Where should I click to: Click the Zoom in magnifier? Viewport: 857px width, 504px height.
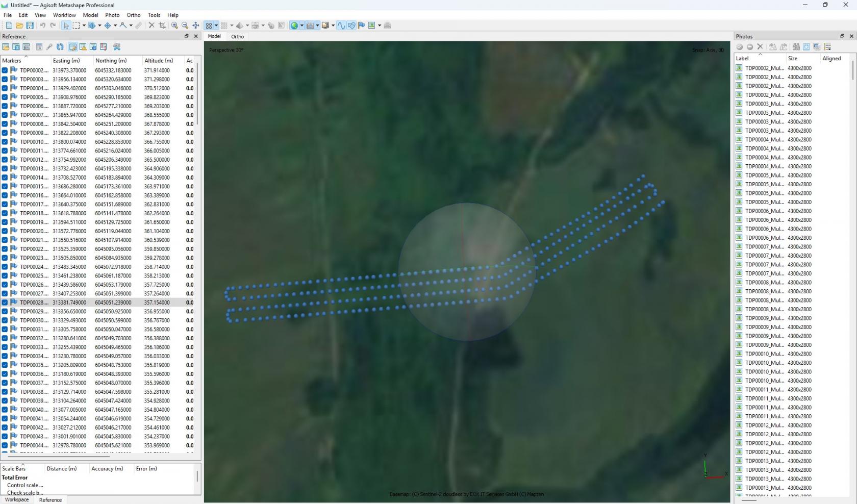point(174,26)
